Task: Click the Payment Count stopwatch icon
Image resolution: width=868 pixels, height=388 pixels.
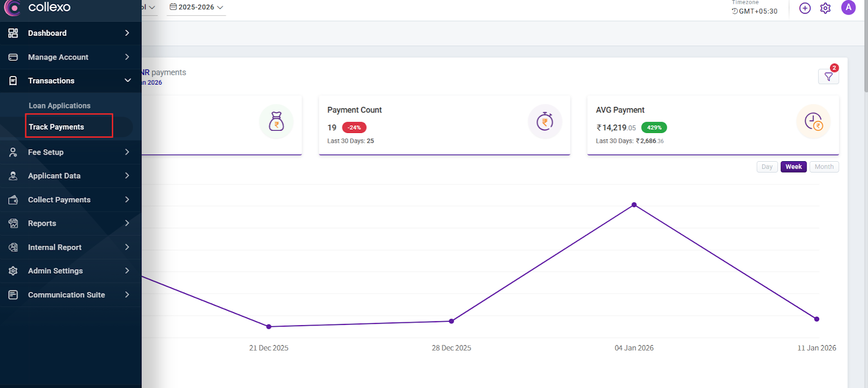Action: pyautogui.click(x=545, y=122)
